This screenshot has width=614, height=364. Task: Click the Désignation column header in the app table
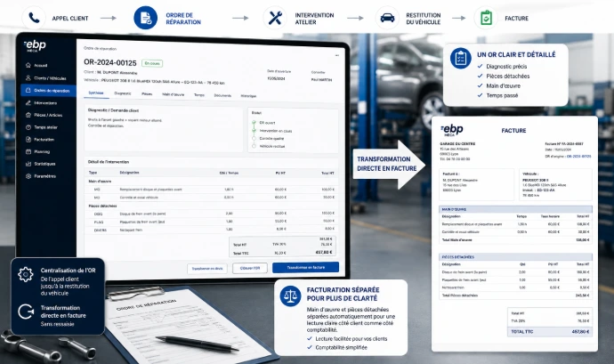click(129, 173)
